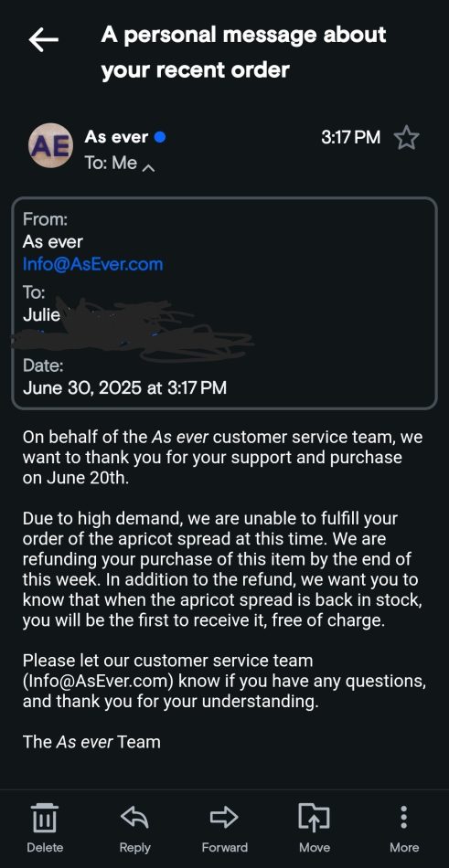Tap the recipient name Julie
The height and width of the screenshot is (868, 449).
[41, 315]
